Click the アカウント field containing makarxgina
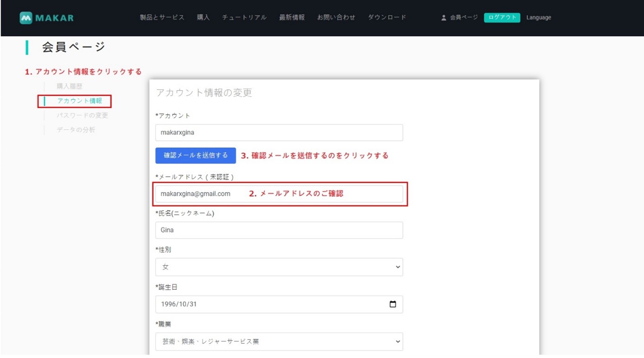This screenshot has width=644, height=358. (279, 133)
